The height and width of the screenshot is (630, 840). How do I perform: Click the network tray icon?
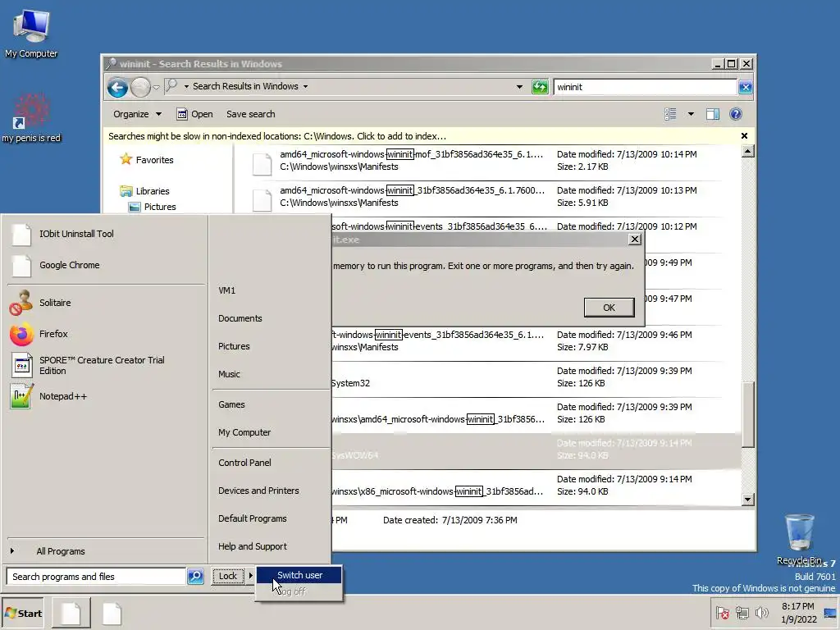tap(742, 613)
